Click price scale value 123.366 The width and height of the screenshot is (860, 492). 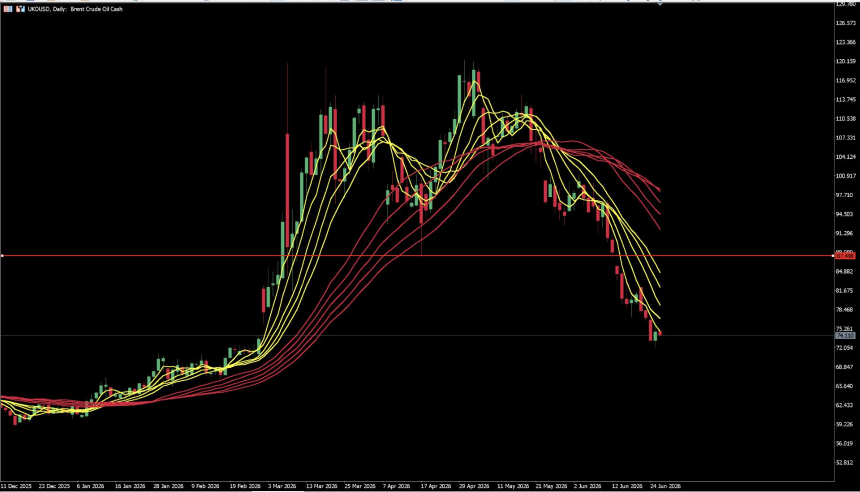click(845, 42)
